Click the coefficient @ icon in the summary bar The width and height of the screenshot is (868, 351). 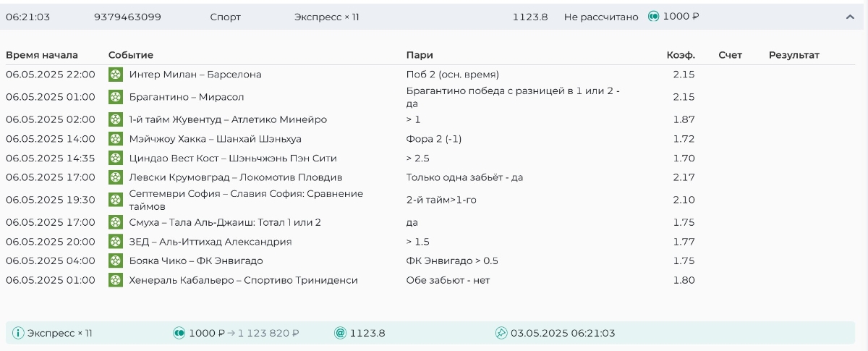coord(340,333)
